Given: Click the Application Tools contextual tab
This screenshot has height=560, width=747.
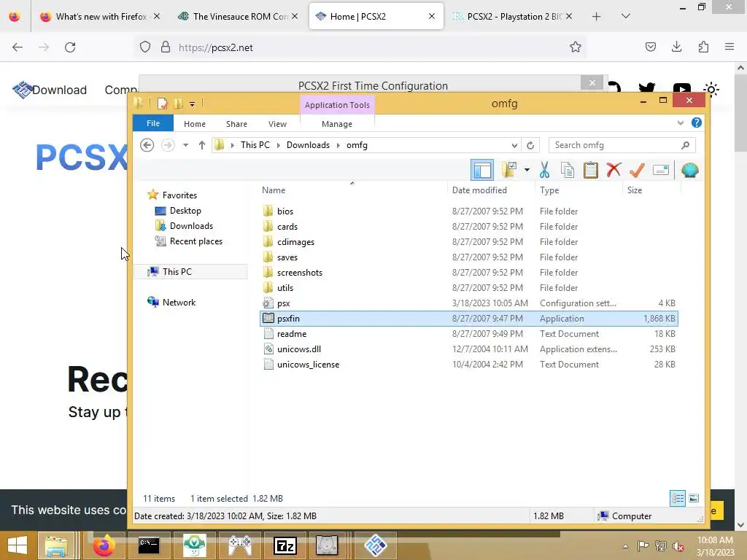Looking at the screenshot, I should coord(337,105).
